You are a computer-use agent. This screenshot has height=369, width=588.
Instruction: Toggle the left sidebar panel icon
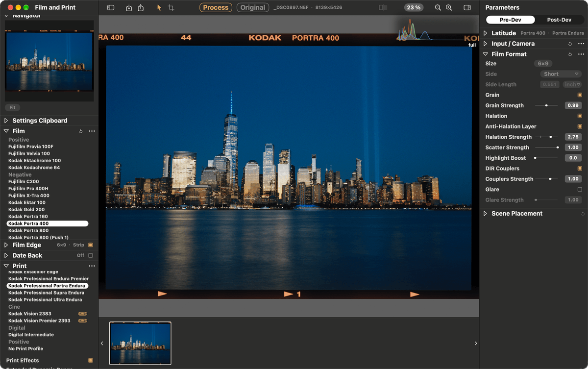111,8
